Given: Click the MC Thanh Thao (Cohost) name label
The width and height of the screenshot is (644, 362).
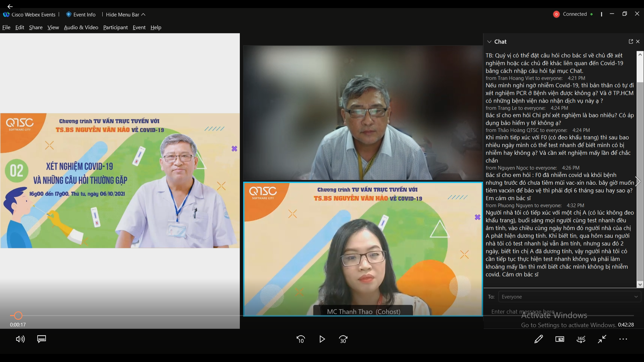Looking at the screenshot, I should click(x=364, y=311).
